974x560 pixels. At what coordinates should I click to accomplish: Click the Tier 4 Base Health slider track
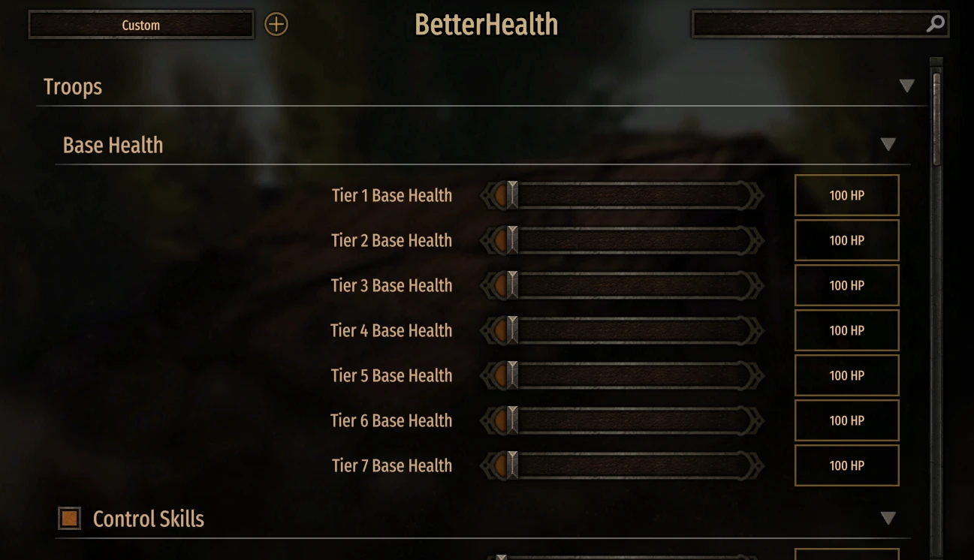pyautogui.click(x=631, y=331)
